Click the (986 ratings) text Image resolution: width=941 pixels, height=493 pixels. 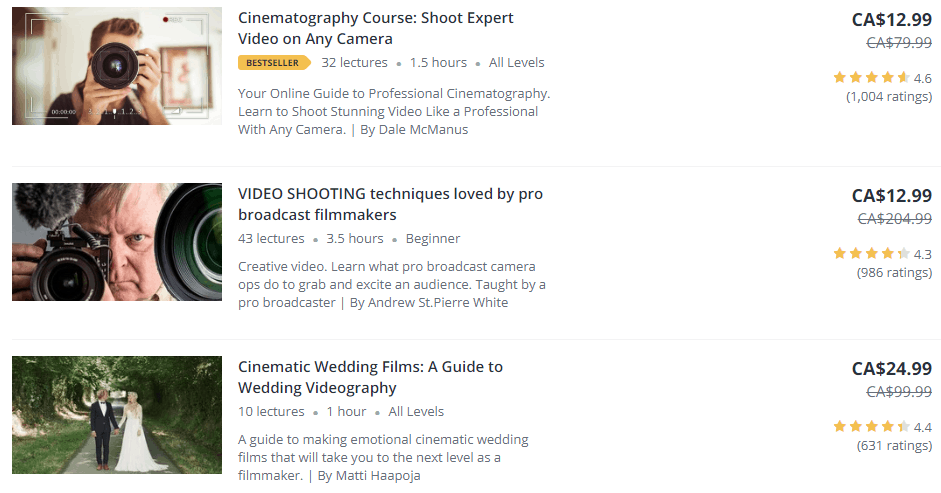[x=894, y=273]
